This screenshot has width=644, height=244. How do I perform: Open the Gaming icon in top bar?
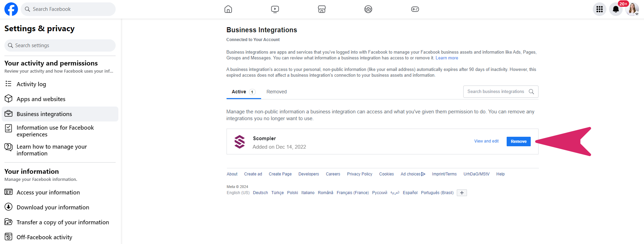point(415,9)
